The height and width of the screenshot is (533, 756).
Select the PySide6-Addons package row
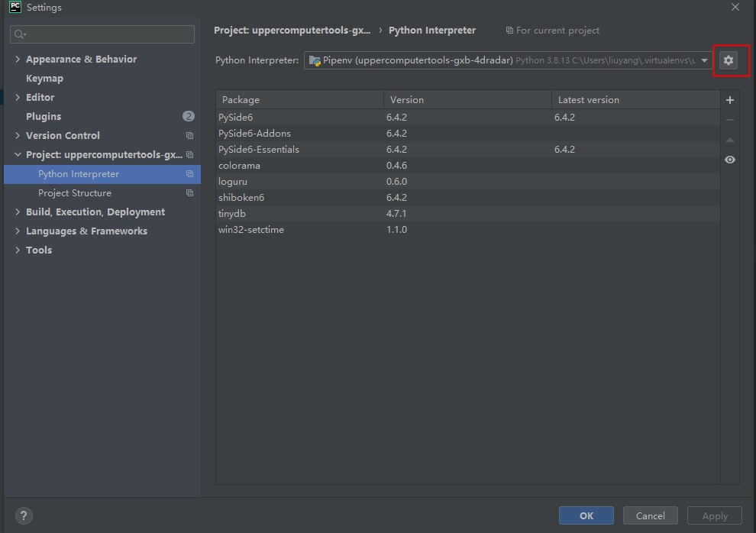pyautogui.click(x=467, y=134)
